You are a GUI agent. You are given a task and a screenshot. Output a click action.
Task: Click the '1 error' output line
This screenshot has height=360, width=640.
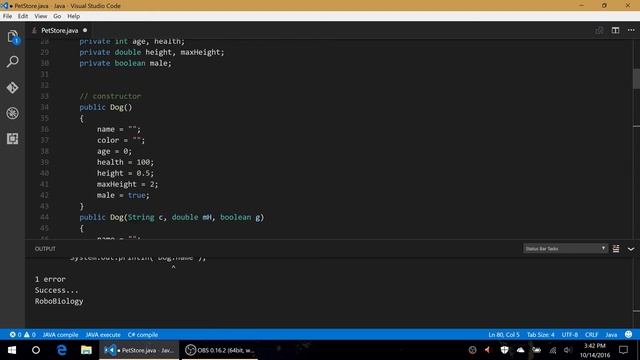coord(50,279)
